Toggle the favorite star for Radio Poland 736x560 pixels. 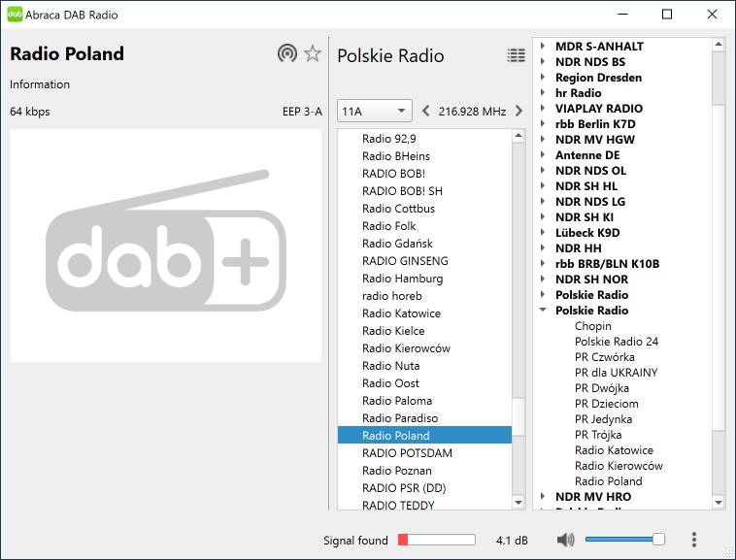point(313,53)
